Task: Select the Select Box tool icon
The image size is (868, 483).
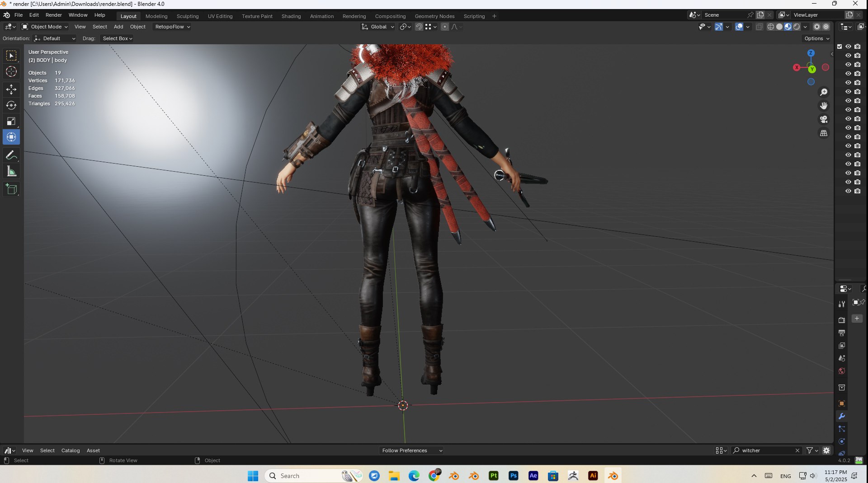Action: click(x=11, y=56)
